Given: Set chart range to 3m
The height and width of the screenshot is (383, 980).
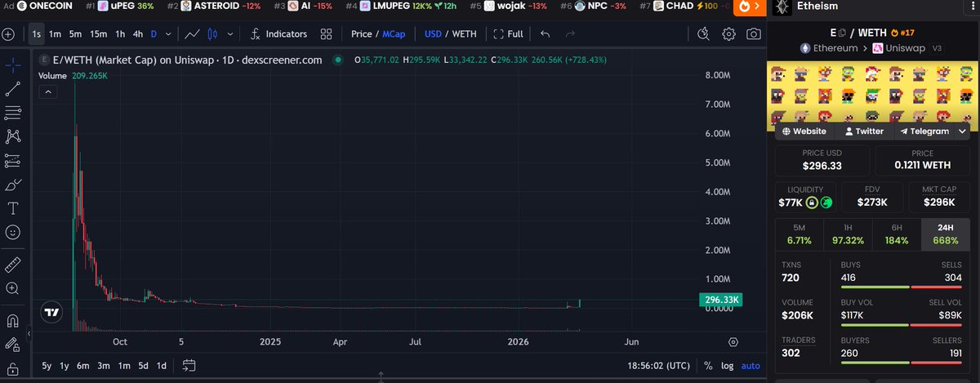Looking at the screenshot, I should [x=104, y=366].
